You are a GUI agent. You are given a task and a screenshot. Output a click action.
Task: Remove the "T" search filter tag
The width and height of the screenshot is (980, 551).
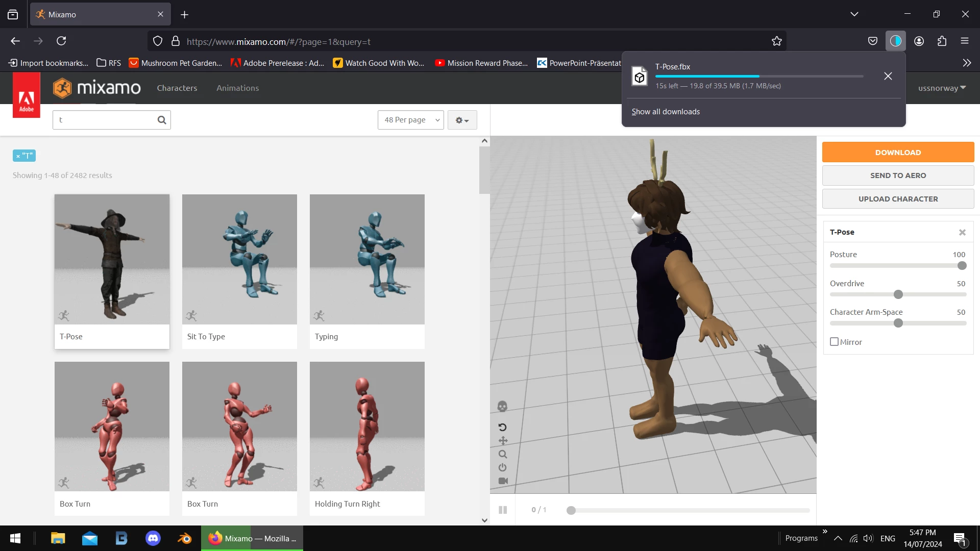click(18, 156)
